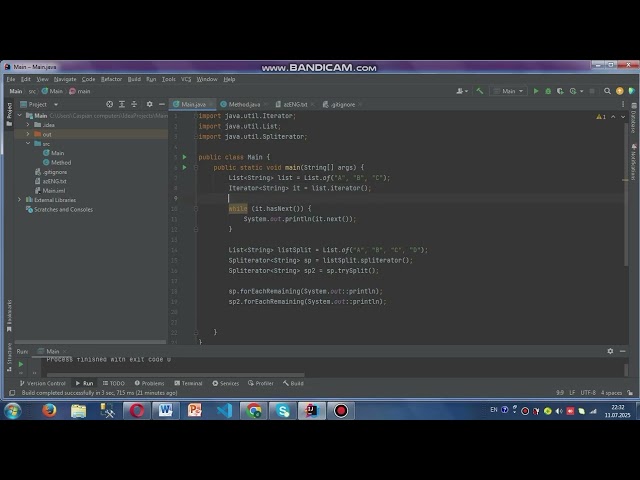Toggle the Bookmarks side panel button

coord(9,316)
